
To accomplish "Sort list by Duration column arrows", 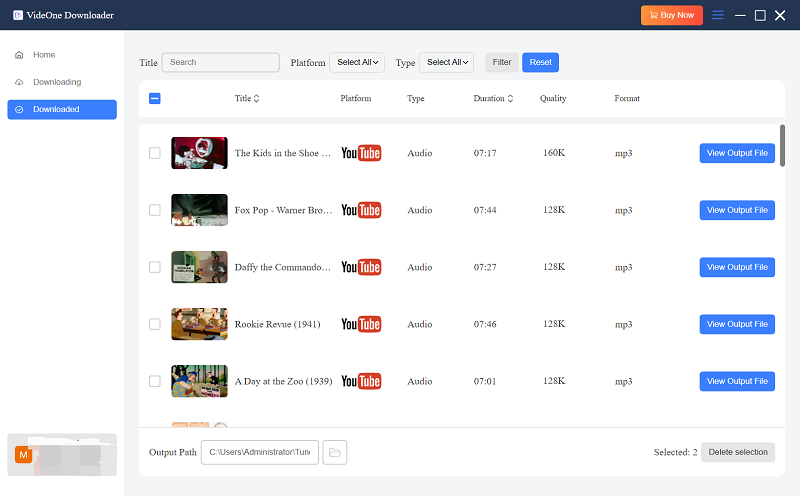I will pos(511,99).
